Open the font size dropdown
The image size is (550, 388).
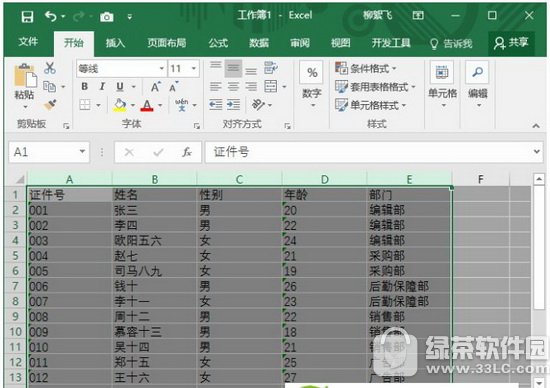click(x=194, y=68)
